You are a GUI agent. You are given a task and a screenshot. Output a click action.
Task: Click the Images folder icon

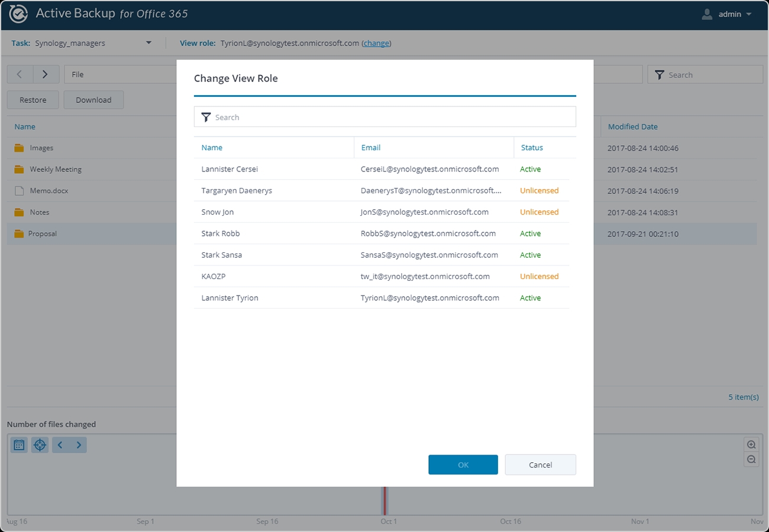click(x=19, y=148)
